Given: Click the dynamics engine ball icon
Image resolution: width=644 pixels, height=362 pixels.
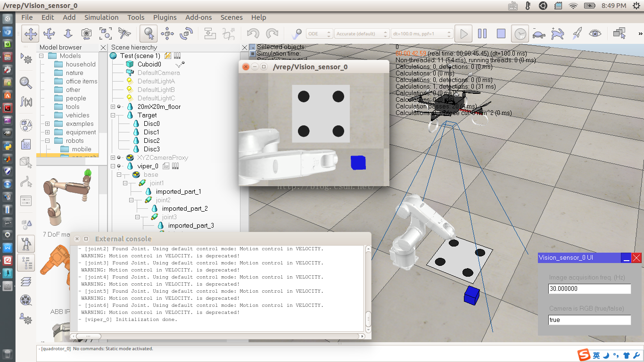Looking at the screenshot, I should point(297,33).
